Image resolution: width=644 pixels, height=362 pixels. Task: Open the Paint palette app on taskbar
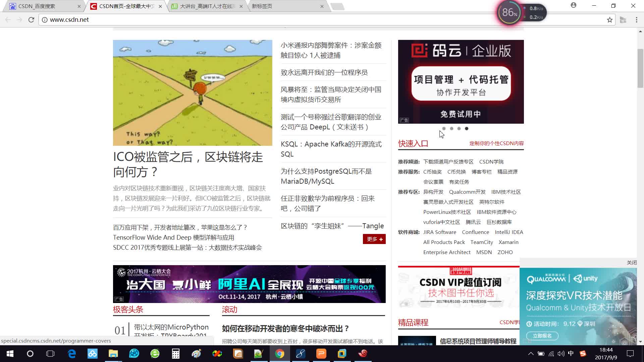click(x=196, y=354)
